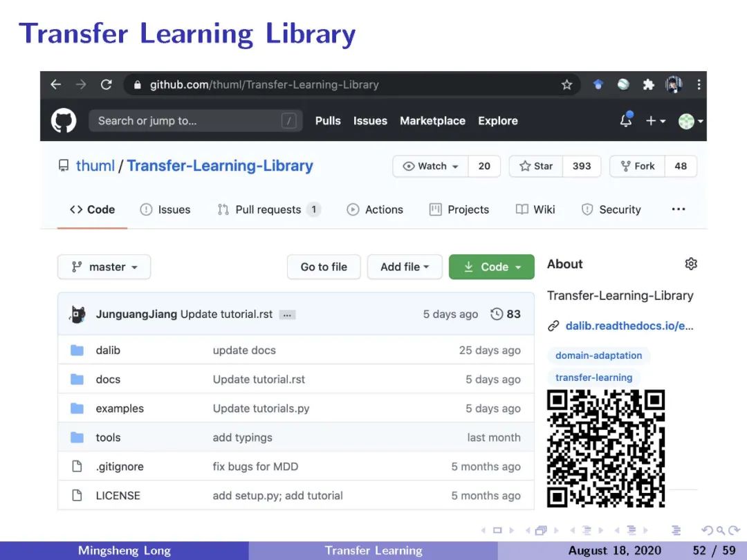
Task: Open the notifications bell
Action: point(626,120)
